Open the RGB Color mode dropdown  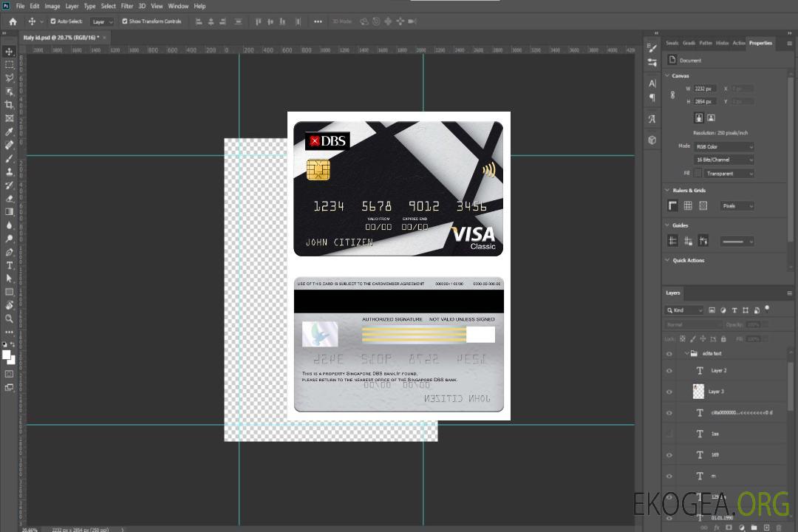723,146
